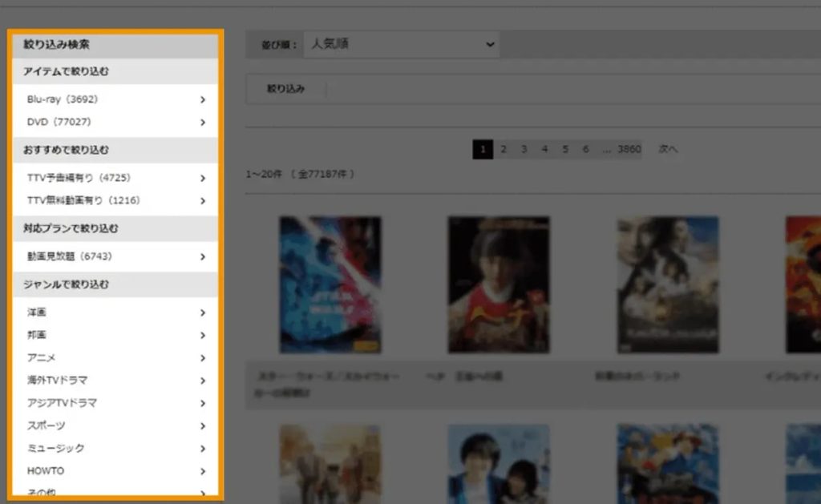Open the 人気順 sort order dropdown
Screen dimensions: 821x504
pyautogui.click(x=402, y=44)
